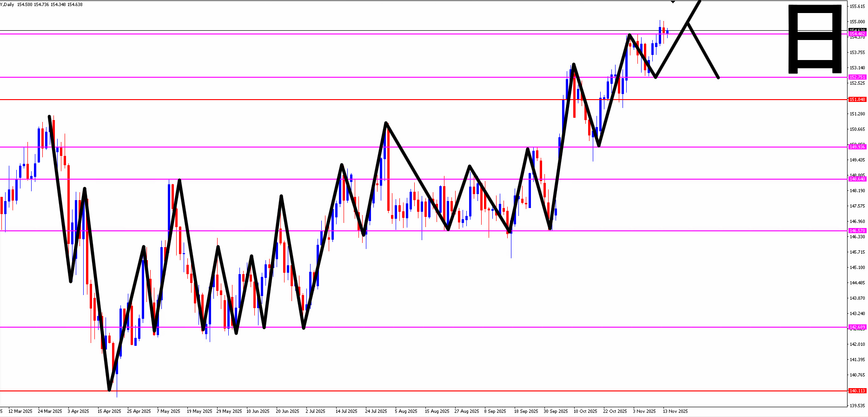Select the high value 154.736 in chart header
This screenshot has height=417, width=868.
(x=41, y=5)
